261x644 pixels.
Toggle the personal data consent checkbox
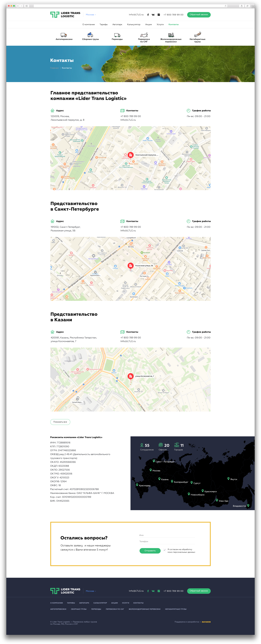coord(165,550)
